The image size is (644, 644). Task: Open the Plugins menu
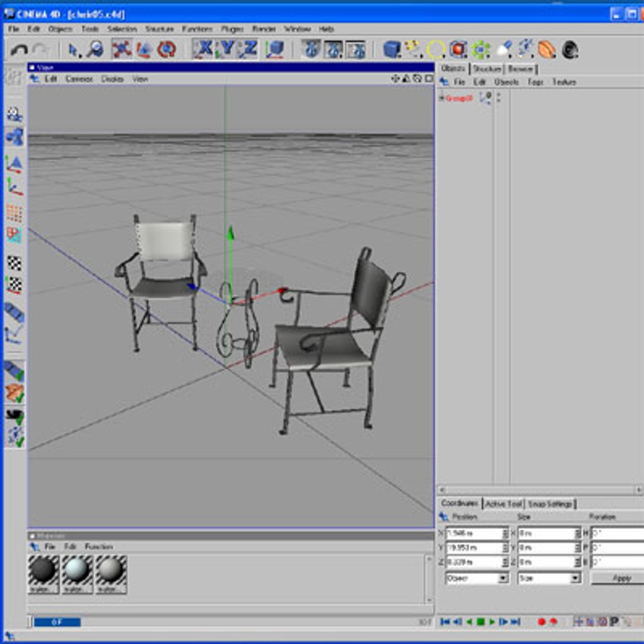[232, 29]
